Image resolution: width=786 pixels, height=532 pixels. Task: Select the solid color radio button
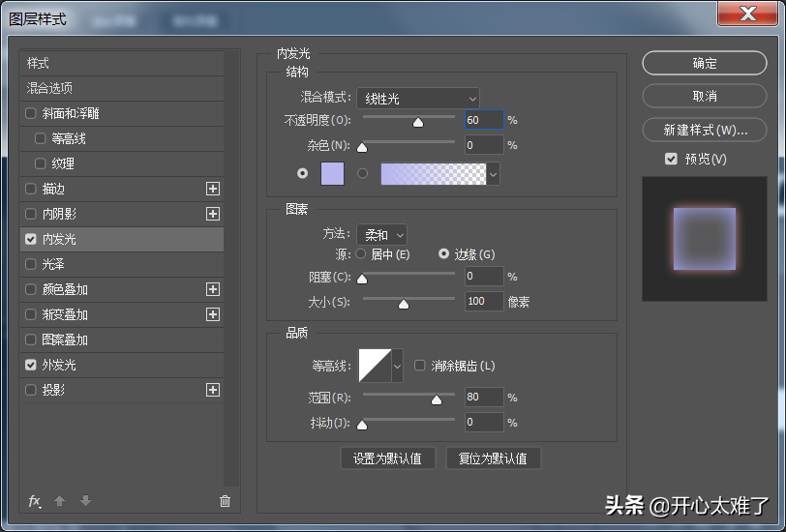302,173
